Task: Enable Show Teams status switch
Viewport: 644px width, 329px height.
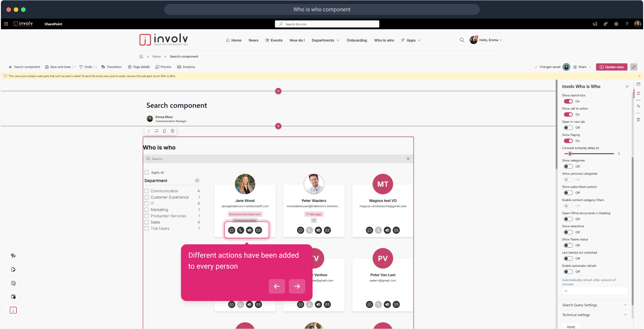Action: point(568,245)
